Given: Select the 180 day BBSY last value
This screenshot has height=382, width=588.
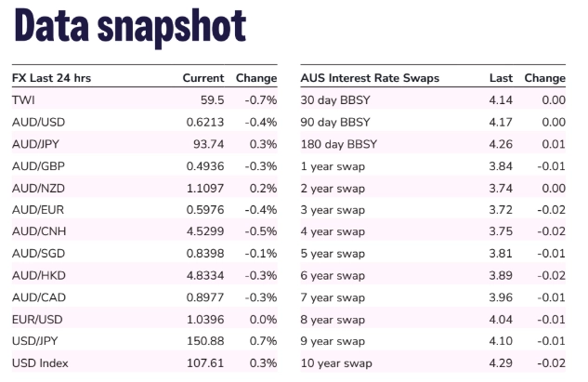Looking at the screenshot, I should point(500,146).
